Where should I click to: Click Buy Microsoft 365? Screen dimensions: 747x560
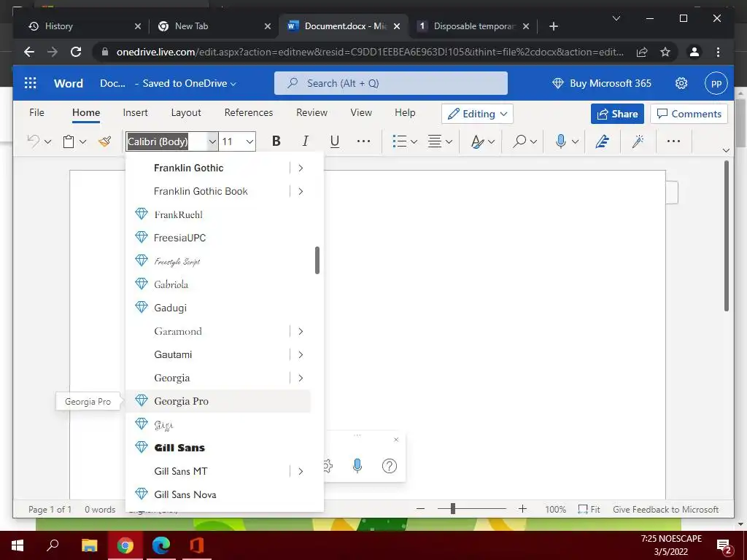tap(601, 83)
